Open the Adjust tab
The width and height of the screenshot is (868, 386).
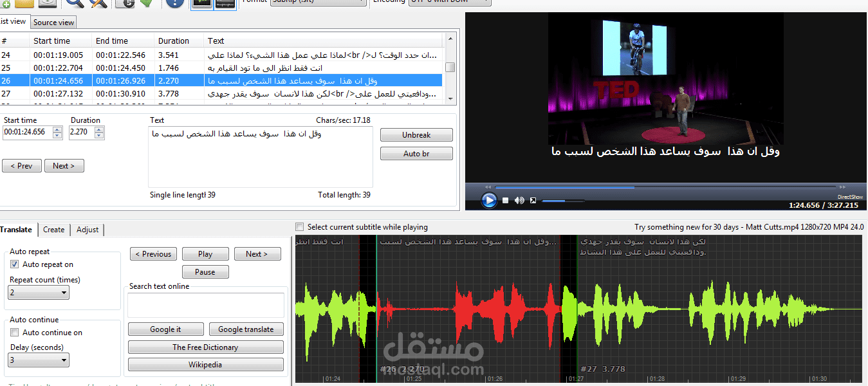tap(87, 230)
